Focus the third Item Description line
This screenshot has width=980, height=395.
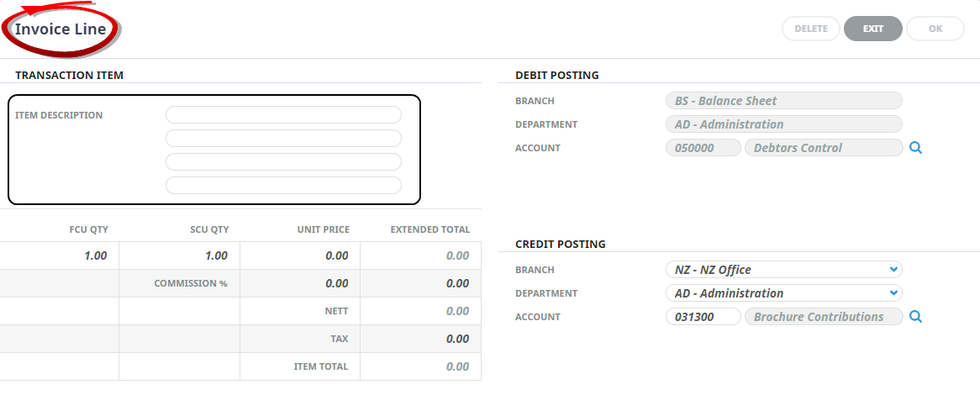(283, 162)
